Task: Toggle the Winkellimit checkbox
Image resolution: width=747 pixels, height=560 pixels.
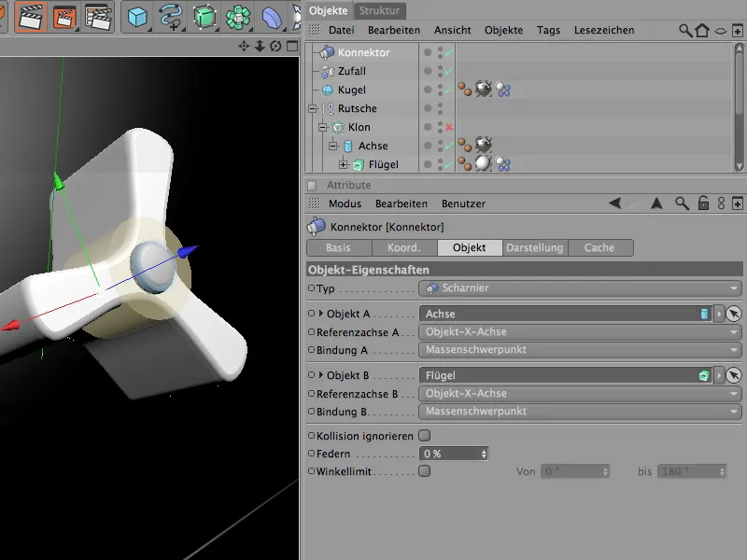Action: tap(425, 471)
